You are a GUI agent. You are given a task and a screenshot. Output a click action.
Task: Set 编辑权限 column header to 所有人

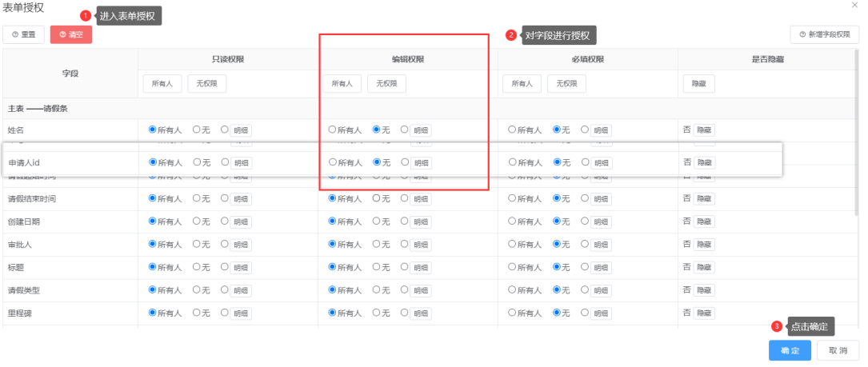click(342, 84)
